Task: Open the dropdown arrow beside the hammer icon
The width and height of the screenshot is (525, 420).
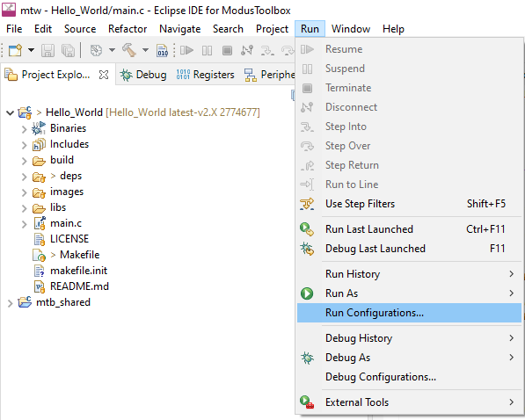Action: point(145,51)
